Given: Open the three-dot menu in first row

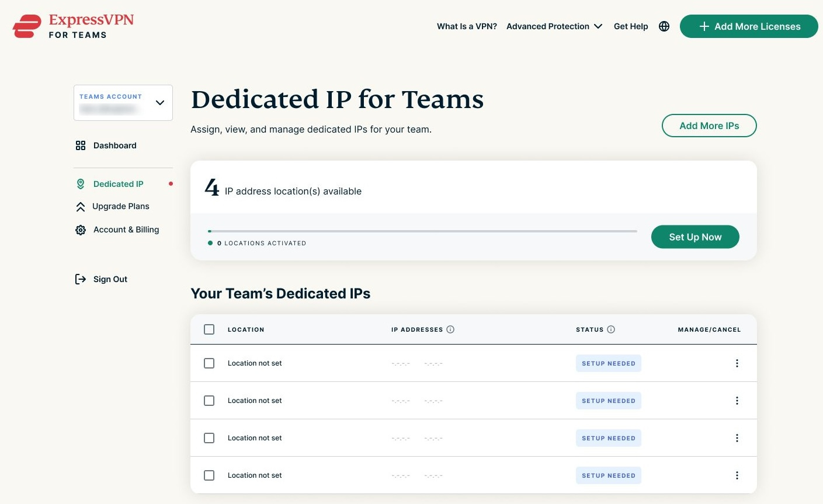Looking at the screenshot, I should pyautogui.click(x=737, y=363).
